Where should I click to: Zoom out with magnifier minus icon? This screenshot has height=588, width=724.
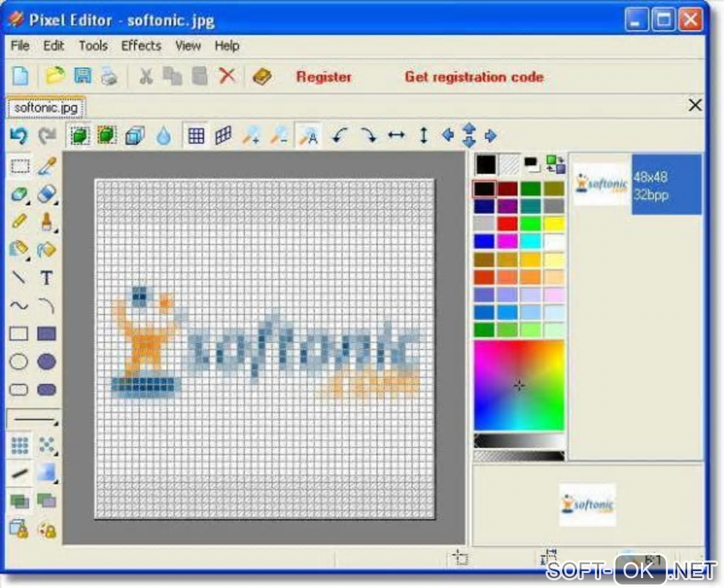280,136
